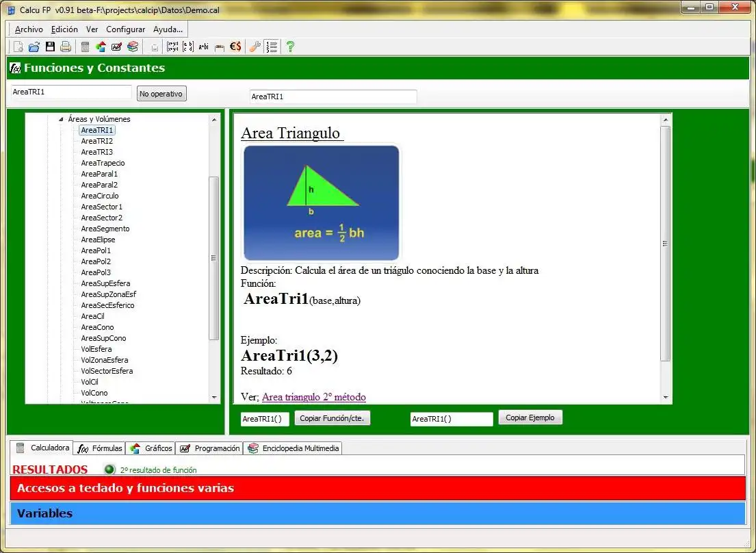Switch to the Fórmulas tab
Image resolution: width=756 pixels, height=553 pixels.
coord(101,448)
